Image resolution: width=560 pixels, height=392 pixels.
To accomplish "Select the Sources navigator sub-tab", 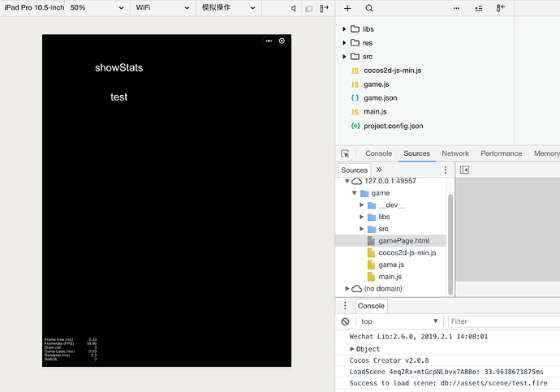I will pyautogui.click(x=355, y=170).
